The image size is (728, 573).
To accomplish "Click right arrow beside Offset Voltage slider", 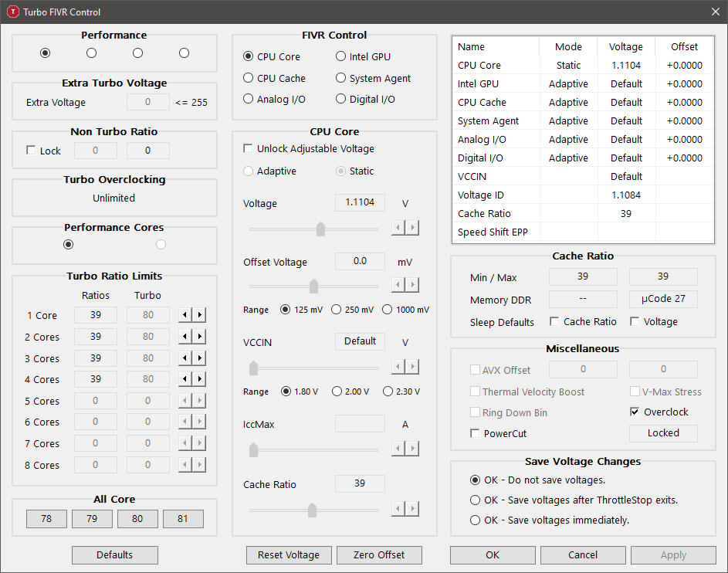I will click(x=412, y=285).
